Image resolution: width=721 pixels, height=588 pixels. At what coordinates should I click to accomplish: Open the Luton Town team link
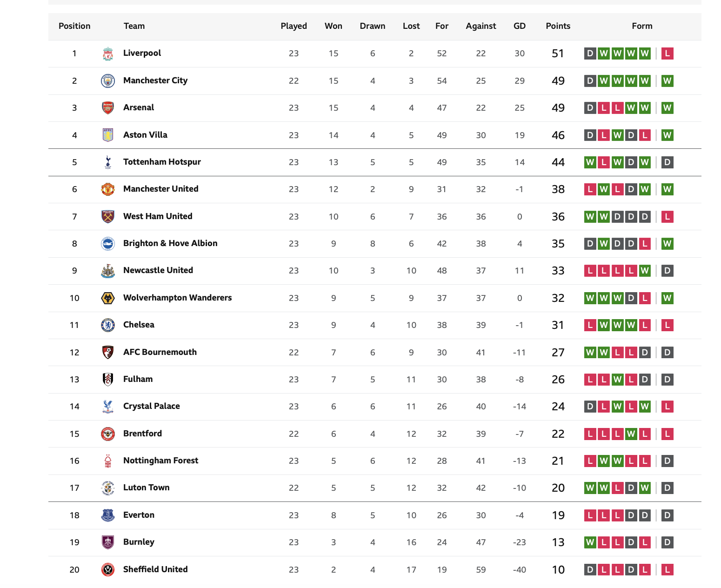146,488
